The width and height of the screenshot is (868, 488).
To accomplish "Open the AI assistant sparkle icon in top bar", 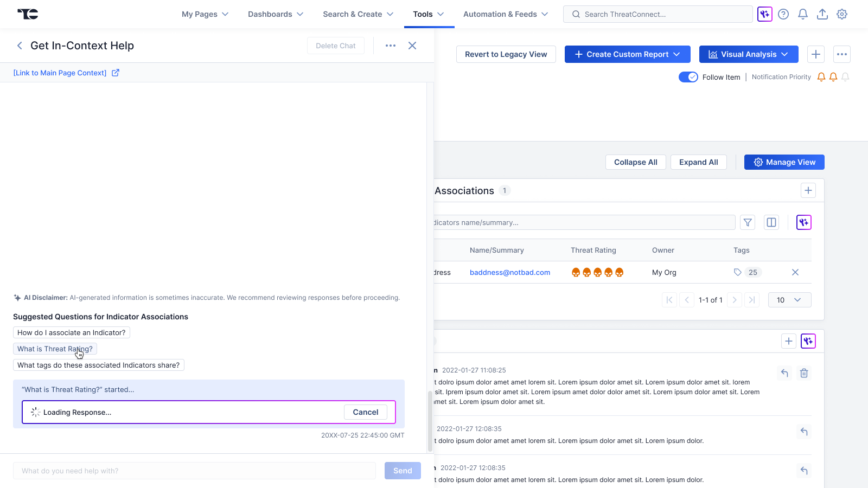I will coord(764,14).
